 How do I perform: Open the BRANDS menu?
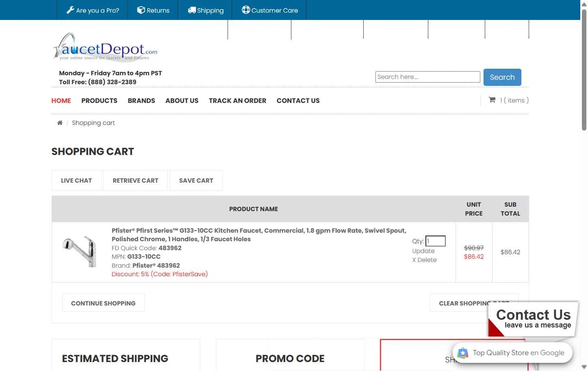coord(141,100)
